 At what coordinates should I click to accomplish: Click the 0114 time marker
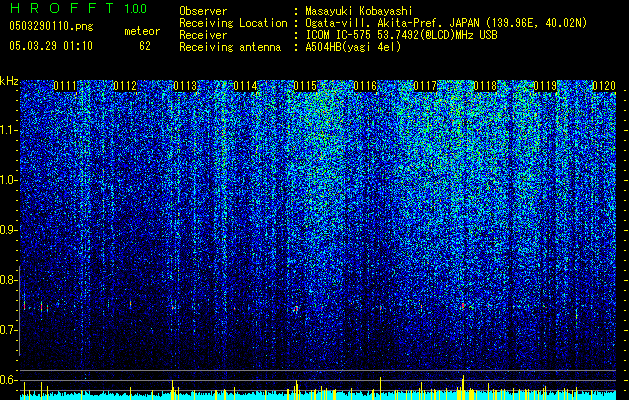[x=245, y=86]
